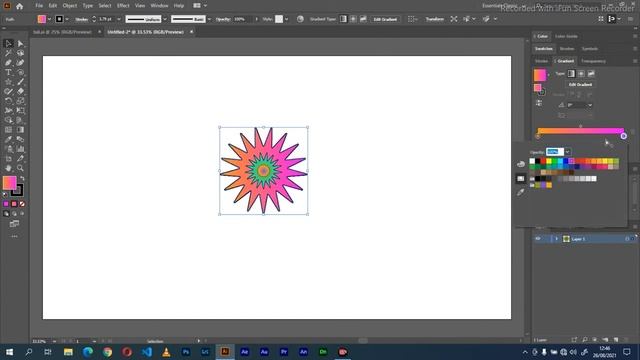Viewport: 640px width, 360px height.
Task: Select the Pen tool
Action: (x=8, y=62)
